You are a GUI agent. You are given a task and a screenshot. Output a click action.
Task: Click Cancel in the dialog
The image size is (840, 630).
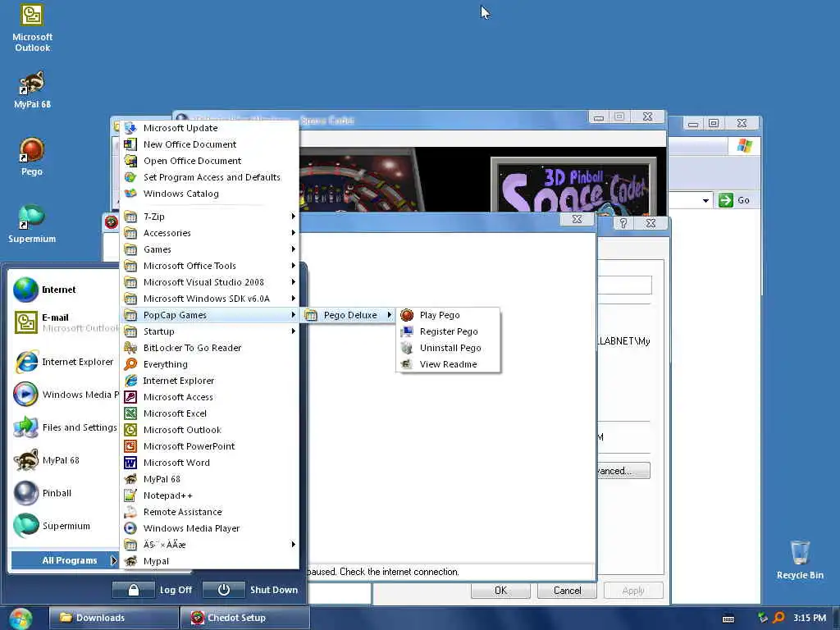[567, 591]
